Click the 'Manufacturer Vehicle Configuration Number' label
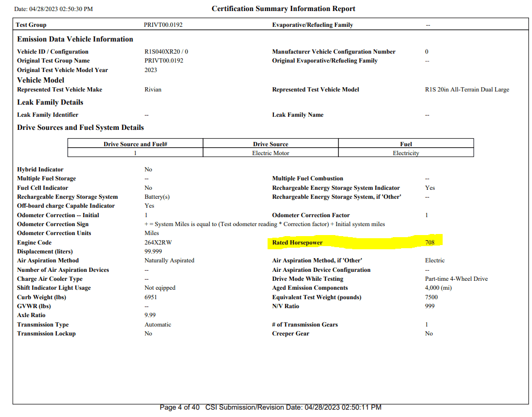 click(333, 52)
